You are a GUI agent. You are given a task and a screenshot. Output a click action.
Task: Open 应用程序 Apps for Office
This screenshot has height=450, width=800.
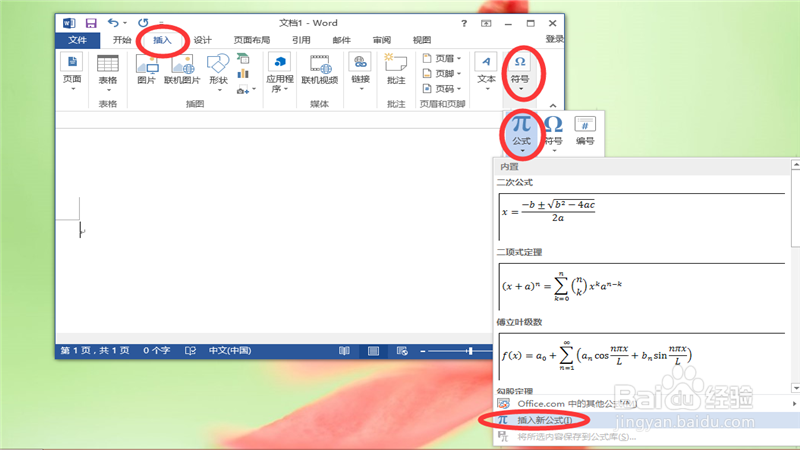pos(280,73)
